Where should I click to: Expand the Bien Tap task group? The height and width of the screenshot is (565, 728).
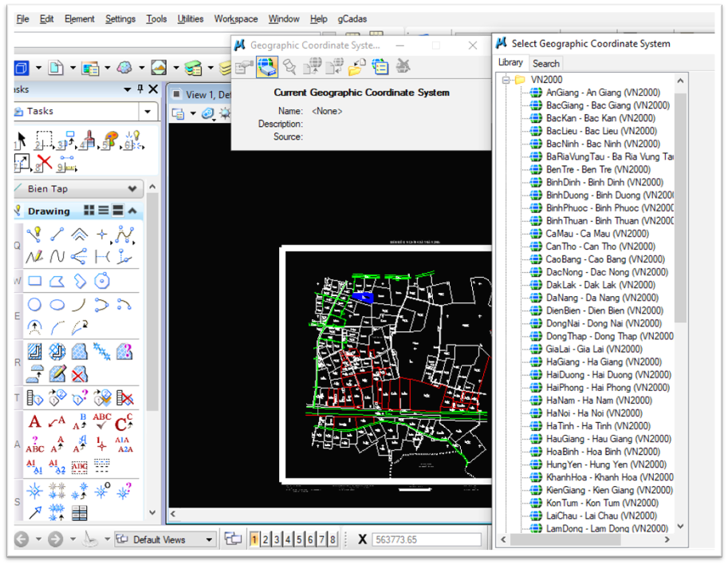coord(132,189)
